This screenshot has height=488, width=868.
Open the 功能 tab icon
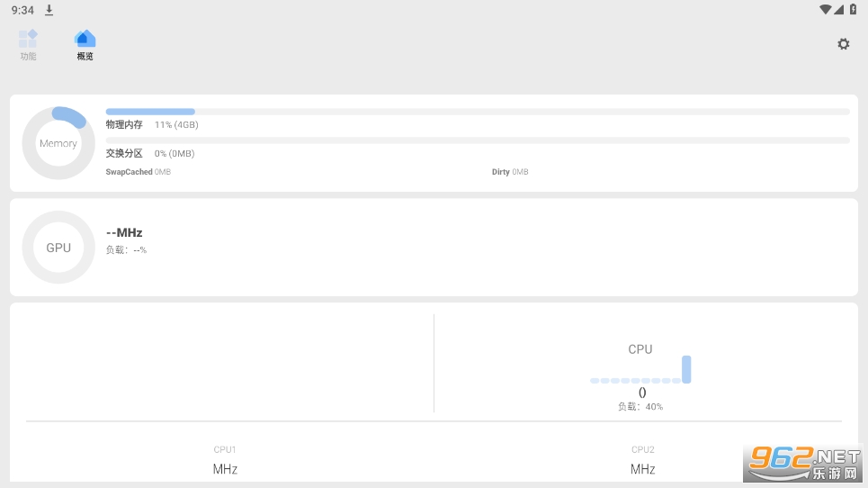coord(28,39)
